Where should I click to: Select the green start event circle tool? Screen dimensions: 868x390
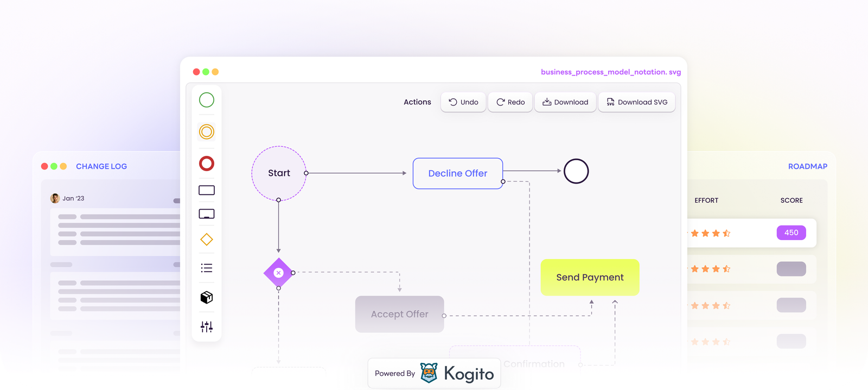pyautogui.click(x=207, y=100)
